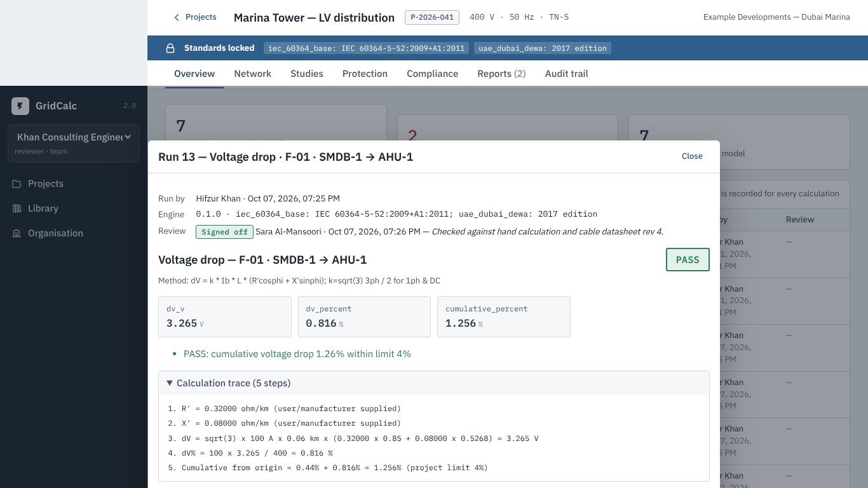Viewport: 868px width, 488px height.
Task: Select the dv_percent 0.816 % result card
Action: [364, 316]
